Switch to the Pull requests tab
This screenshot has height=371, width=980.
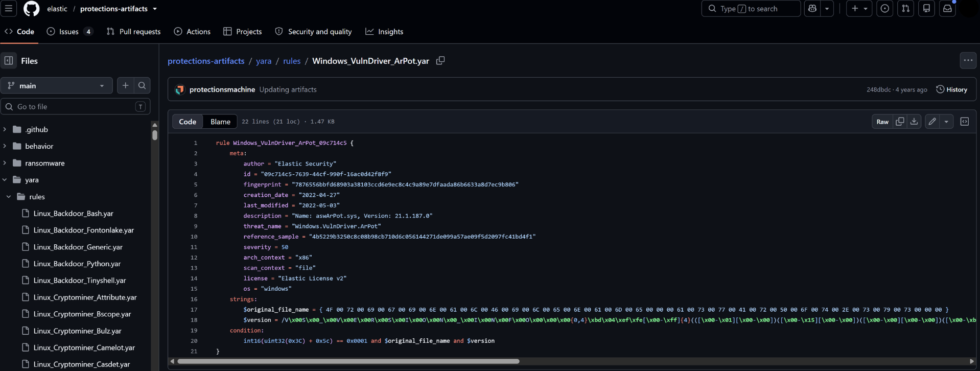(x=133, y=32)
